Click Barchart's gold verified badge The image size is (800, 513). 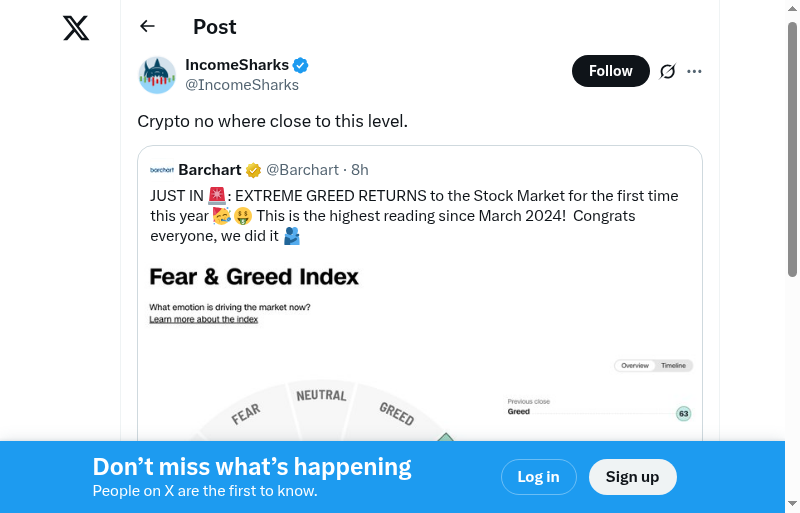[x=254, y=170]
